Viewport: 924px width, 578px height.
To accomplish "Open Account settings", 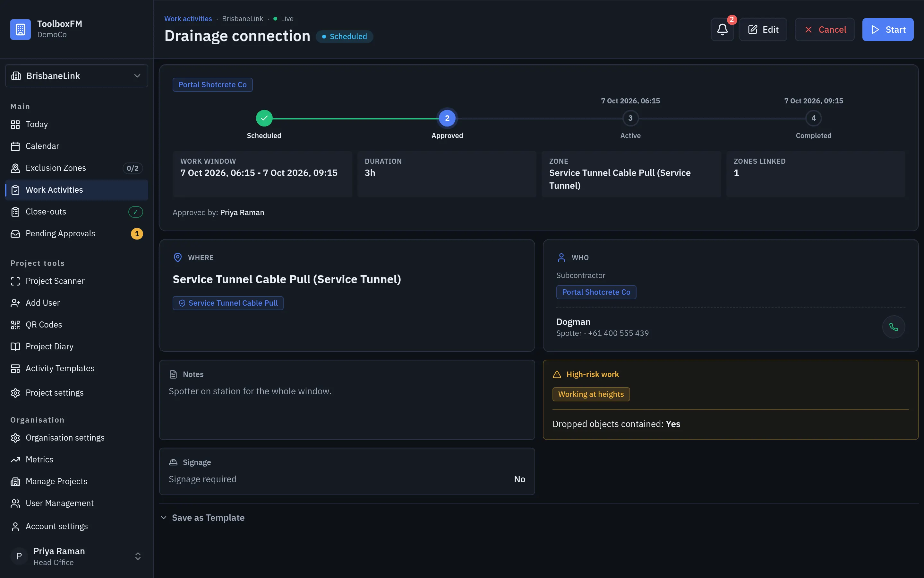I will tap(77, 526).
